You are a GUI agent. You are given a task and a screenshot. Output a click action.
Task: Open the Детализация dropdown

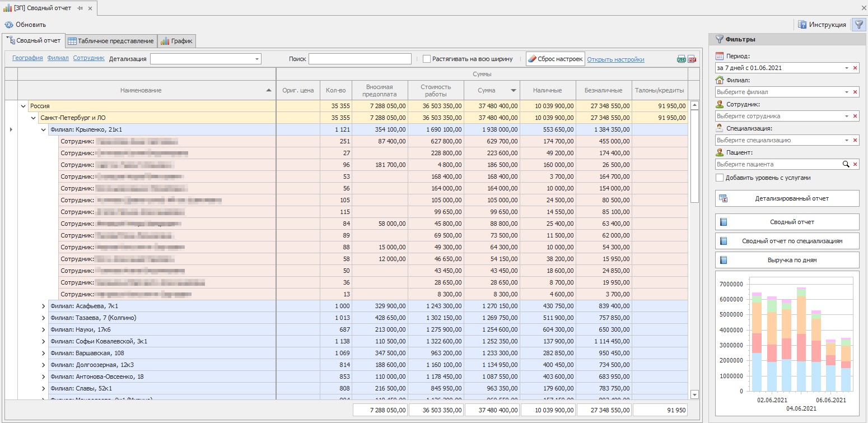coord(257,59)
